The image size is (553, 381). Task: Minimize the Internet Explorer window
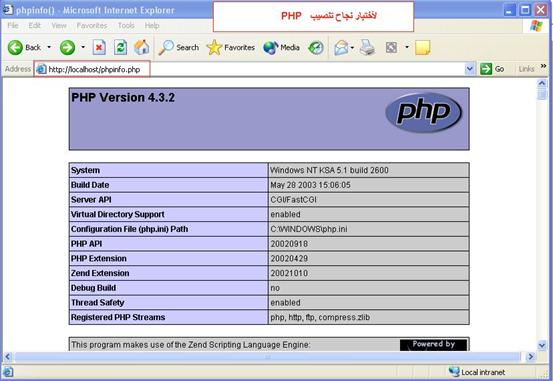click(x=509, y=10)
